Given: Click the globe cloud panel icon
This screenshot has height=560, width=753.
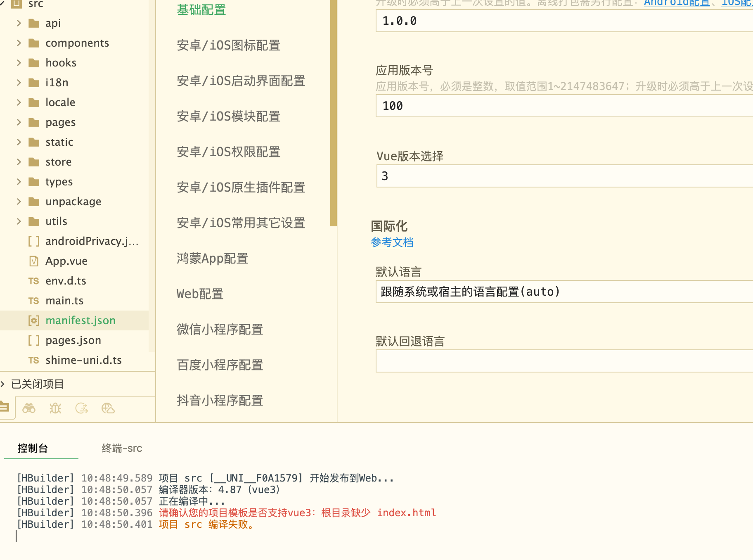Looking at the screenshot, I should 108,408.
